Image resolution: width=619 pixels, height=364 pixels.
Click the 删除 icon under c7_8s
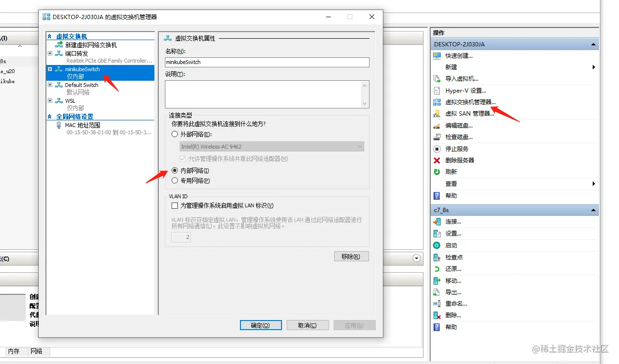coord(437,315)
